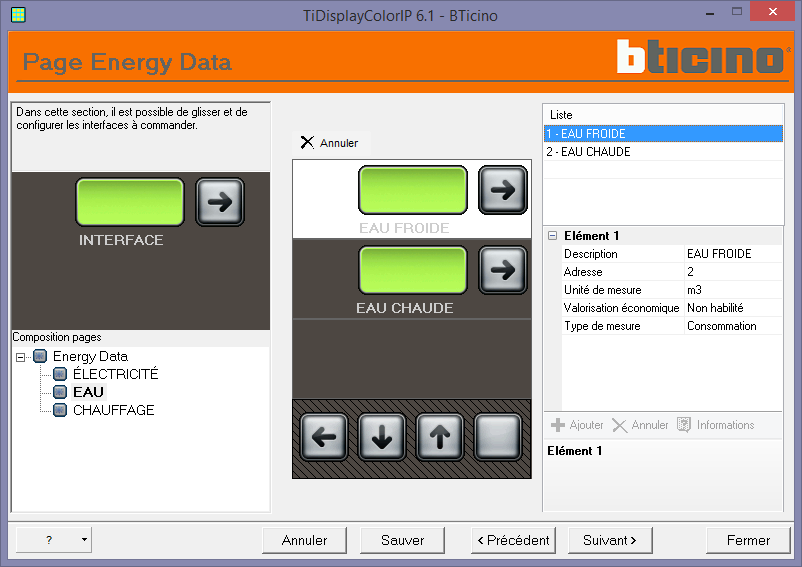
Task: Select CHAUFFAGE page in the tree
Action: [x=114, y=410]
